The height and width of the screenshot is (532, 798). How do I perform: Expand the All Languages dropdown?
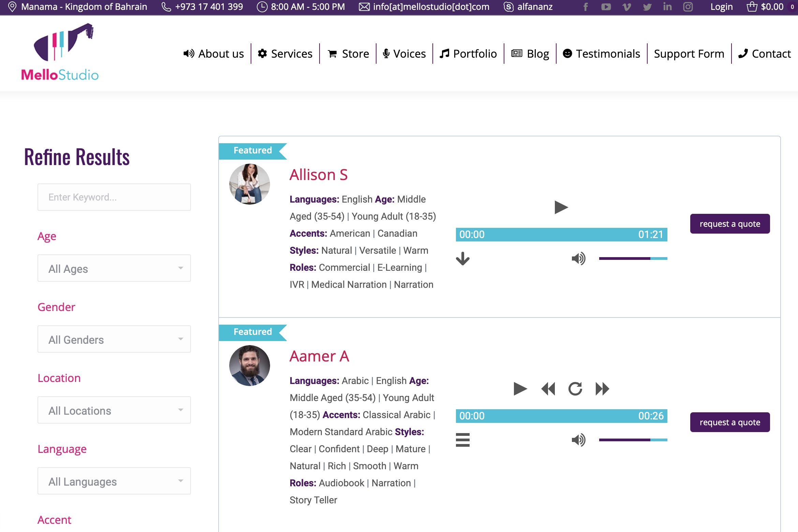(x=114, y=481)
